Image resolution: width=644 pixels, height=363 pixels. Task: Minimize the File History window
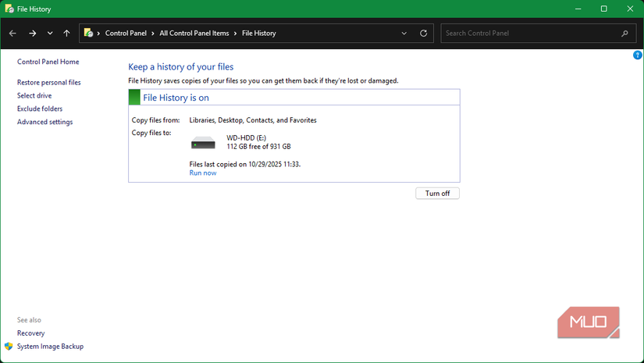click(578, 9)
